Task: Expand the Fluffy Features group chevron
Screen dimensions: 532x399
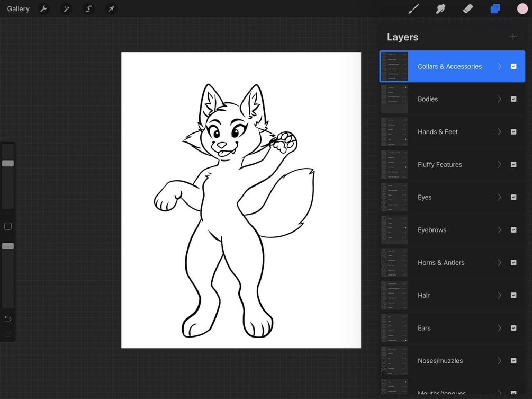Action: point(499,164)
